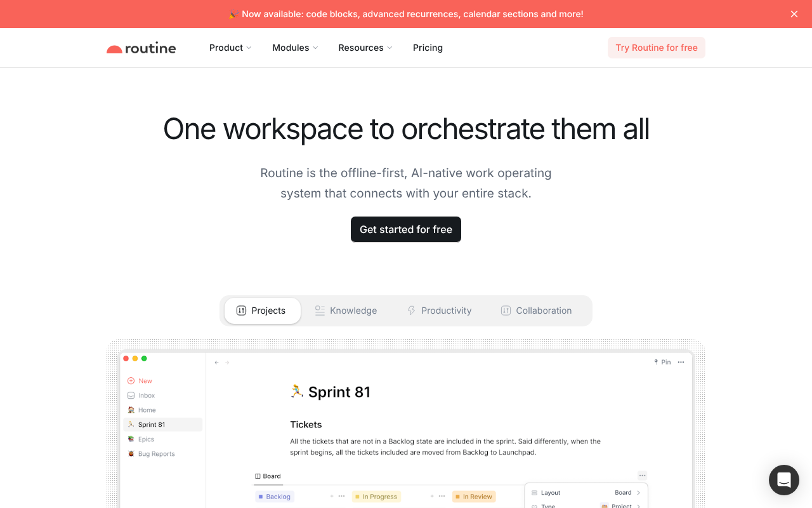Open the Layout Board submenu
Viewport: 812px width, 508px height.
pos(585,493)
